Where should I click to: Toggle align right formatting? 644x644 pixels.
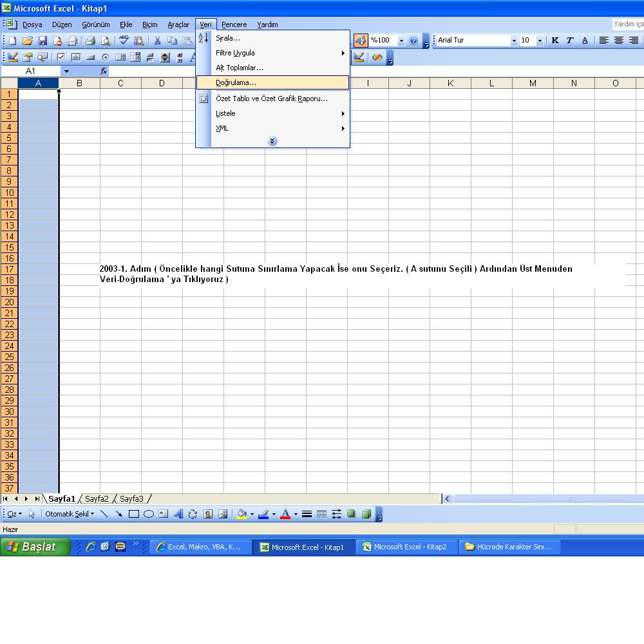click(634, 40)
